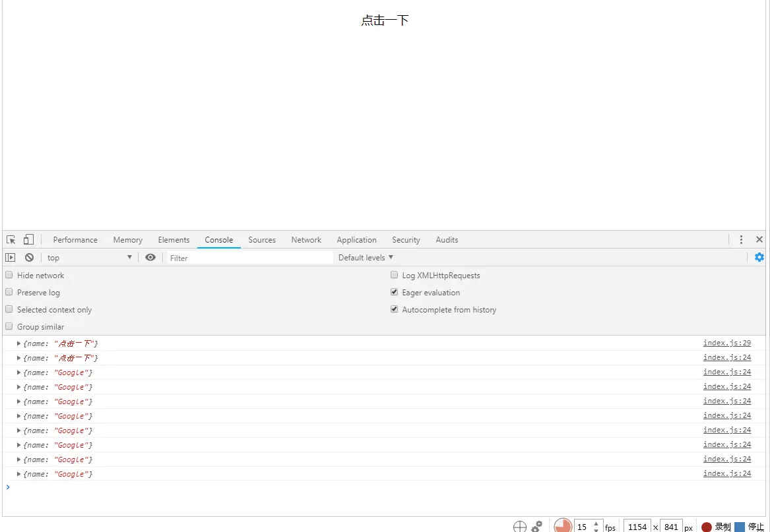Click the fps value field showing 15
Screen dimensions: 770x532
click(583, 527)
